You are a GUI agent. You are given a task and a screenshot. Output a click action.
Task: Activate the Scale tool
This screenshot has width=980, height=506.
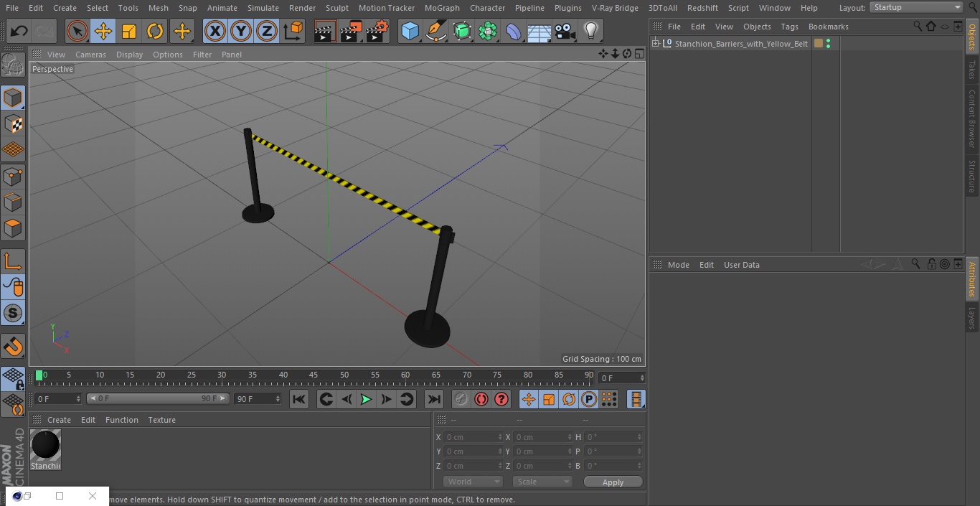tap(129, 32)
